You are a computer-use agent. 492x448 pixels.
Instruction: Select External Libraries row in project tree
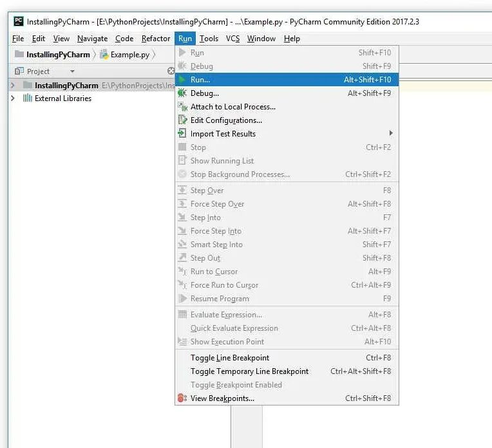(x=91, y=98)
